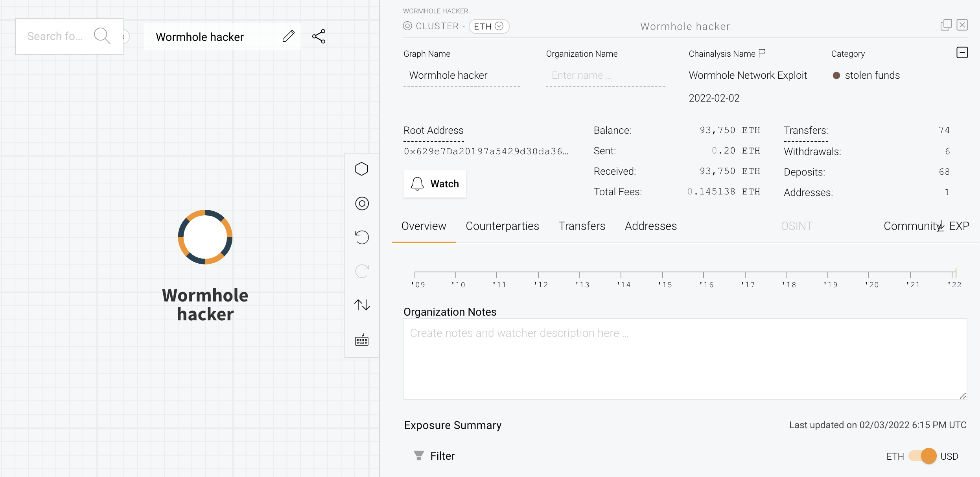Click the Organization Name input field

click(x=605, y=75)
